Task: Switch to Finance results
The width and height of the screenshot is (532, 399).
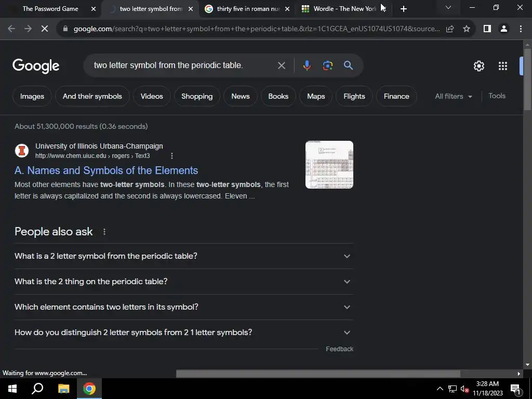Action: pos(396,96)
